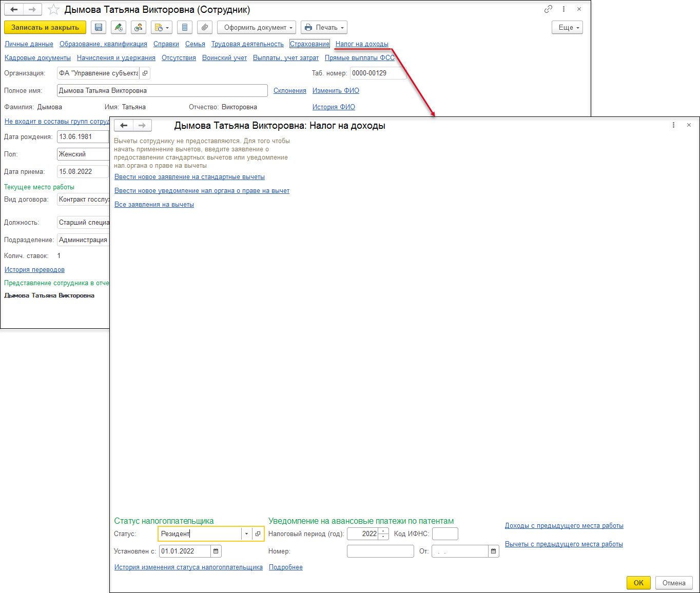
Task: Click into the Полное имя field
Action: tap(162, 91)
